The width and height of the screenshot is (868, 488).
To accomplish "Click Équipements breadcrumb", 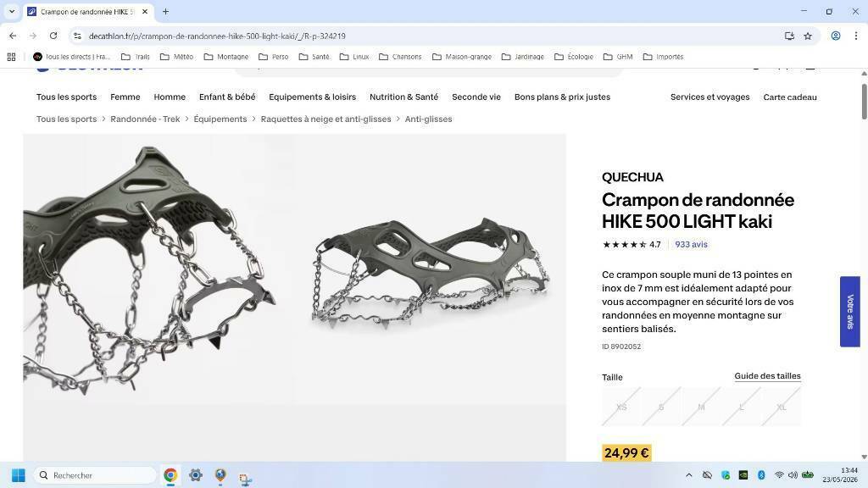I will click(220, 119).
